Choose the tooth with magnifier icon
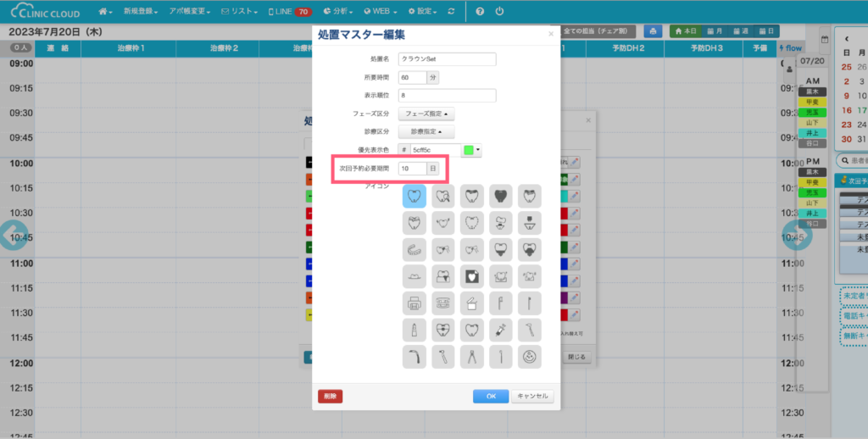868x439 pixels. [443, 197]
